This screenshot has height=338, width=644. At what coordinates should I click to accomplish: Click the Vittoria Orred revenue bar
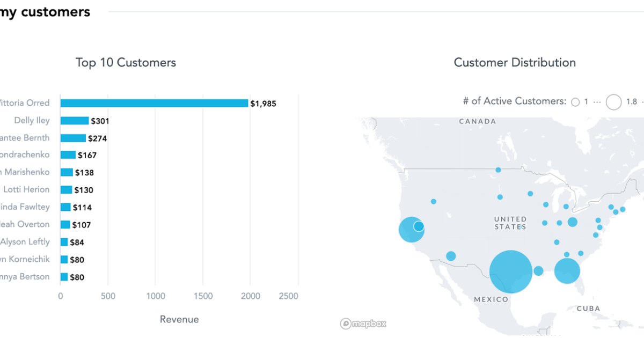click(x=153, y=102)
